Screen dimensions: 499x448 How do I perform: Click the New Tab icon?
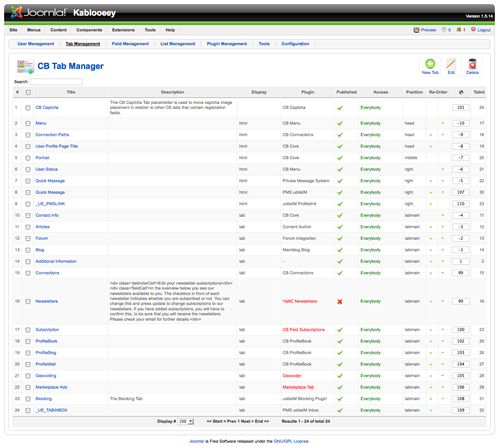coord(430,63)
